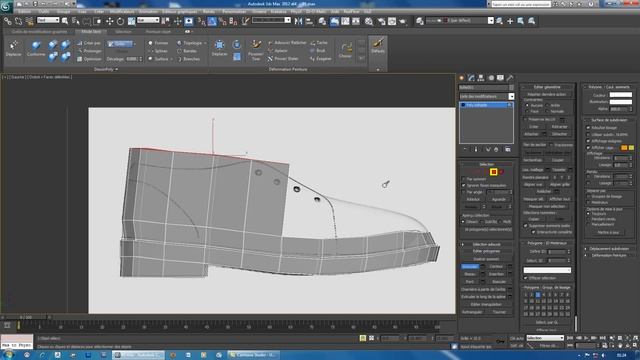Click the Retrianguler button

(x=472, y=312)
